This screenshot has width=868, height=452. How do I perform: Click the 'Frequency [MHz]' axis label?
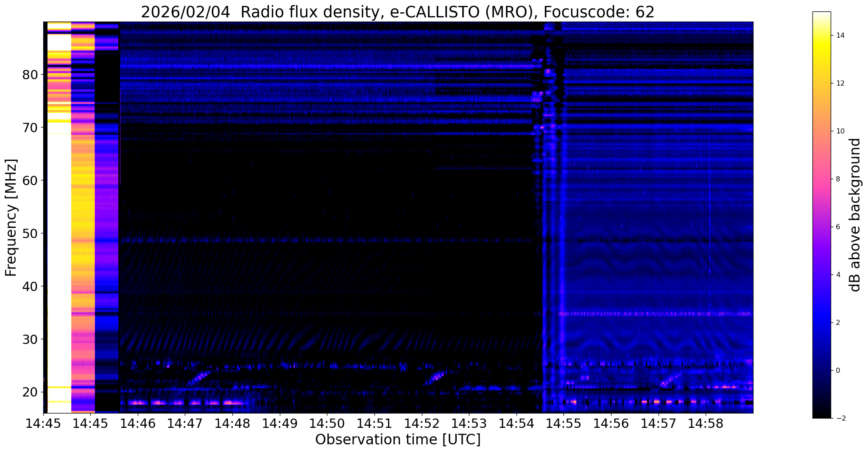(x=11, y=217)
